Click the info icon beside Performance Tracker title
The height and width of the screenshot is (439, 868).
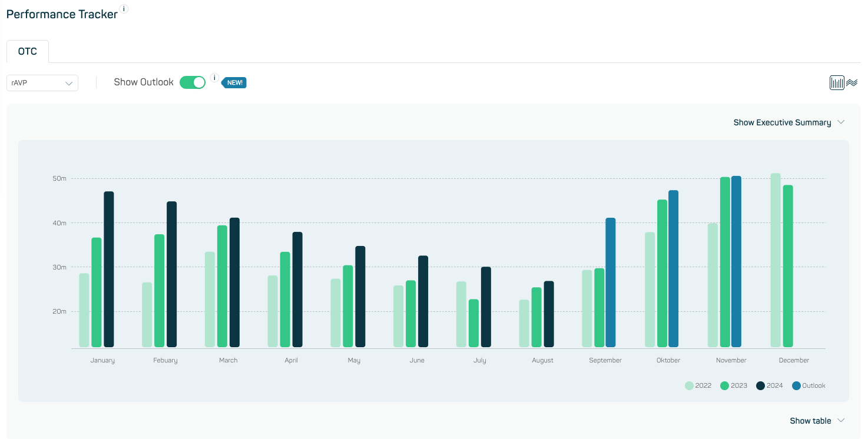click(124, 9)
